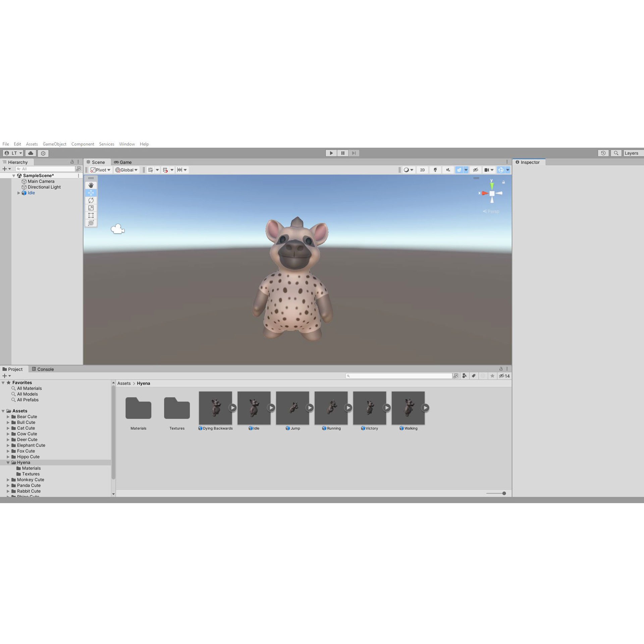Open the search window from top-right toolbar
The height and width of the screenshot is (644, 644).
pos(616,153)
